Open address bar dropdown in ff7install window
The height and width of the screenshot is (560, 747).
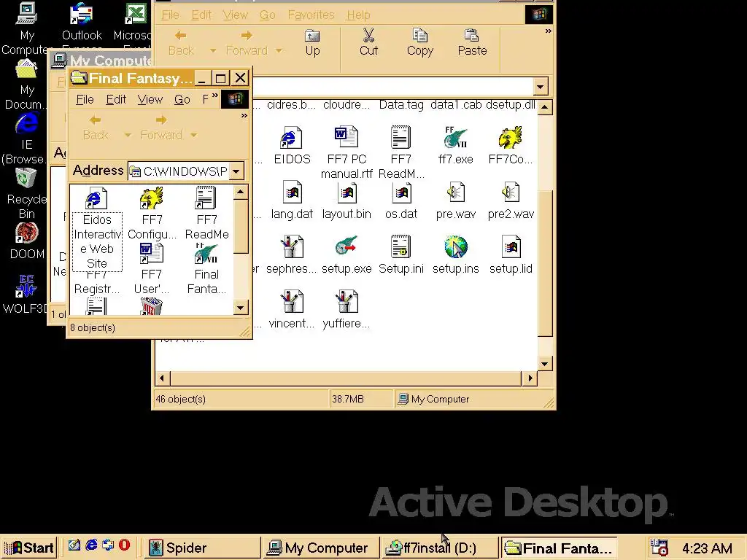pyautogui.click(x=540, y=87)
